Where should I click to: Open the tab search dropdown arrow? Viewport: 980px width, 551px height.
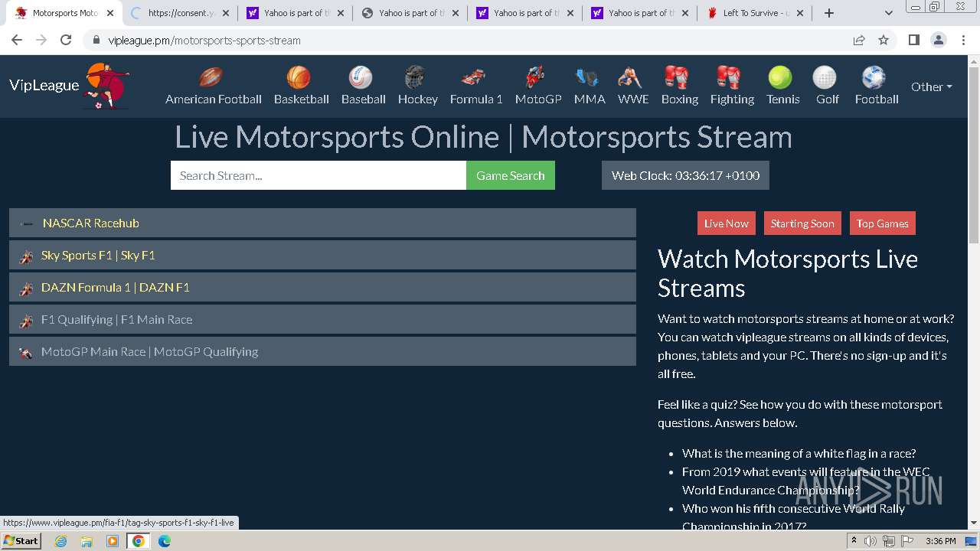click(x=888, y=13)
